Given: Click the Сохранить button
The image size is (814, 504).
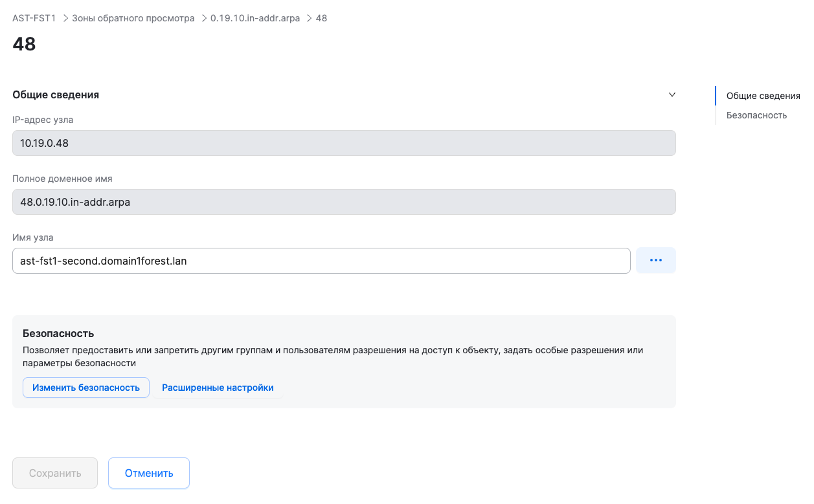Looking at the screenshot, I should pos(55,473).
